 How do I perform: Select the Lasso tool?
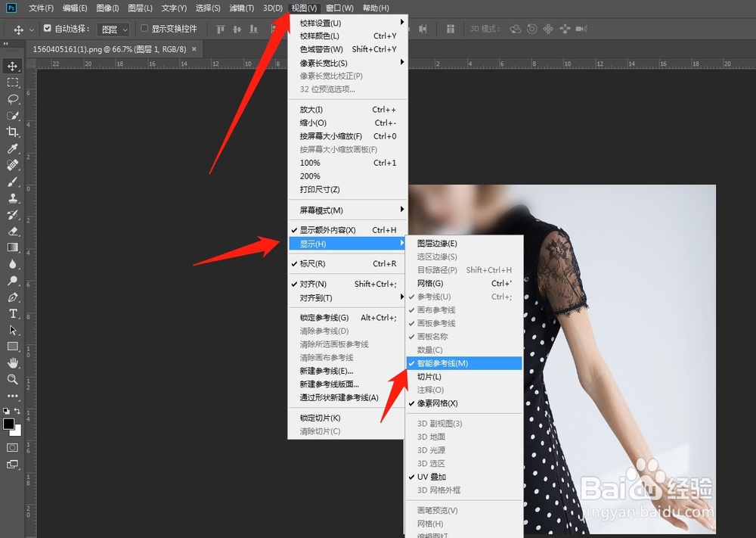point(13,99)
